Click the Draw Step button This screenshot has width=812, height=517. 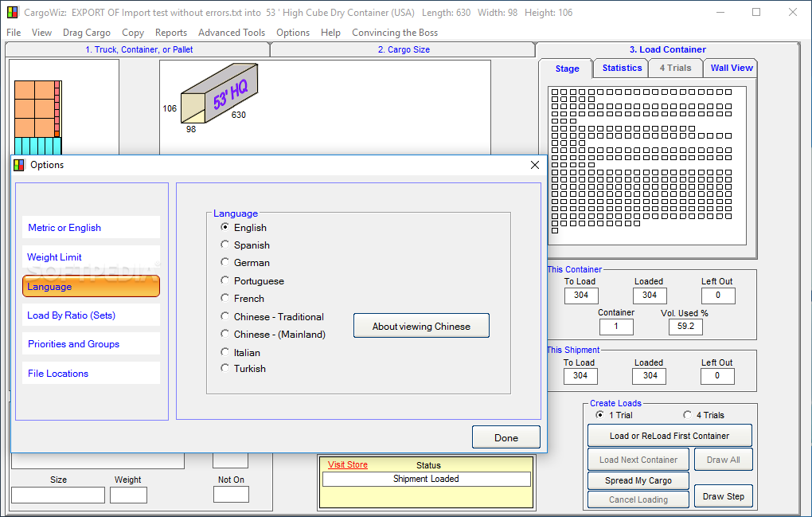tap(723, 496)
